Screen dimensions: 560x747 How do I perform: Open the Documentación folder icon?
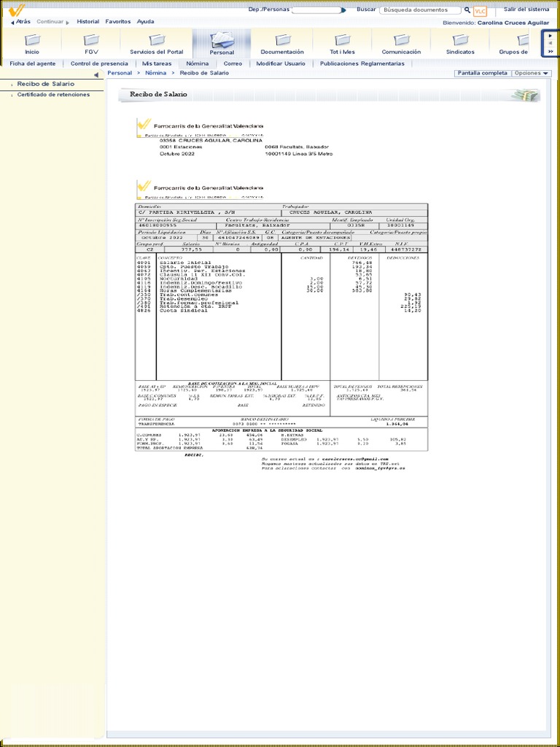point(282,40)
